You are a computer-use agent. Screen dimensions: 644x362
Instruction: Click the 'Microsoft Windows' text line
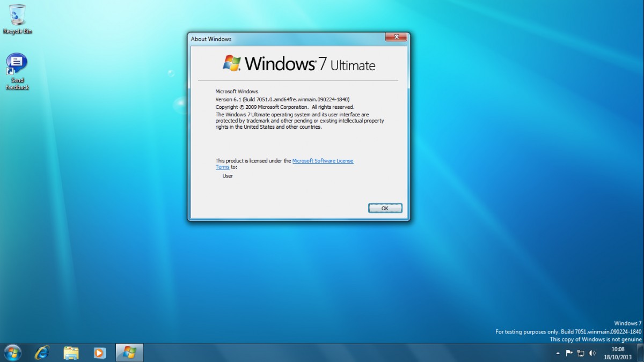point(237,92)
